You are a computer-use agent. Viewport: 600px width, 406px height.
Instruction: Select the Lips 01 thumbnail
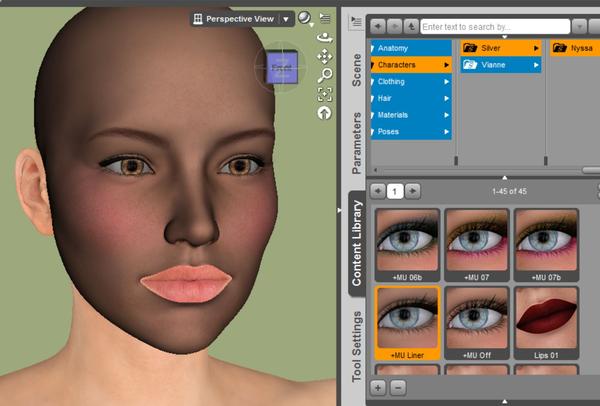546,323
